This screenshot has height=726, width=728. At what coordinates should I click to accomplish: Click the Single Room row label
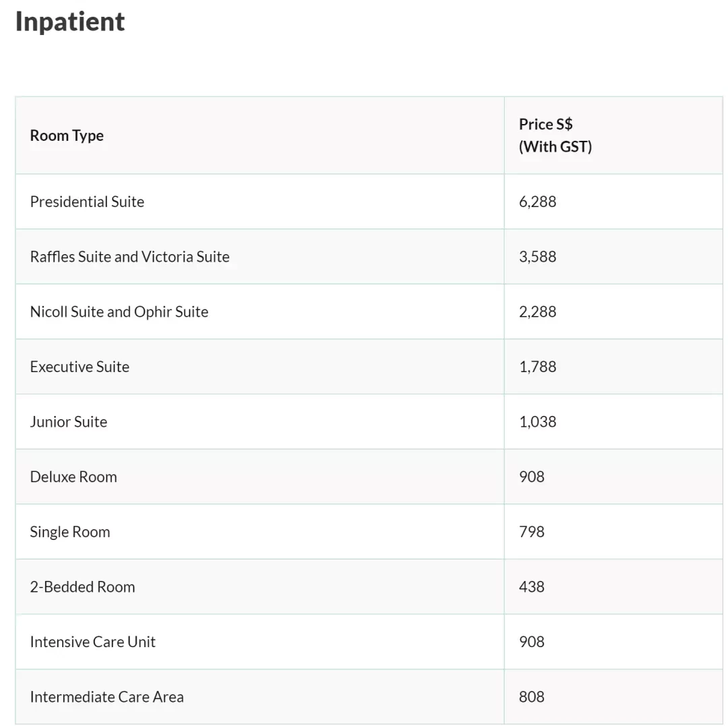pos(70,532)
